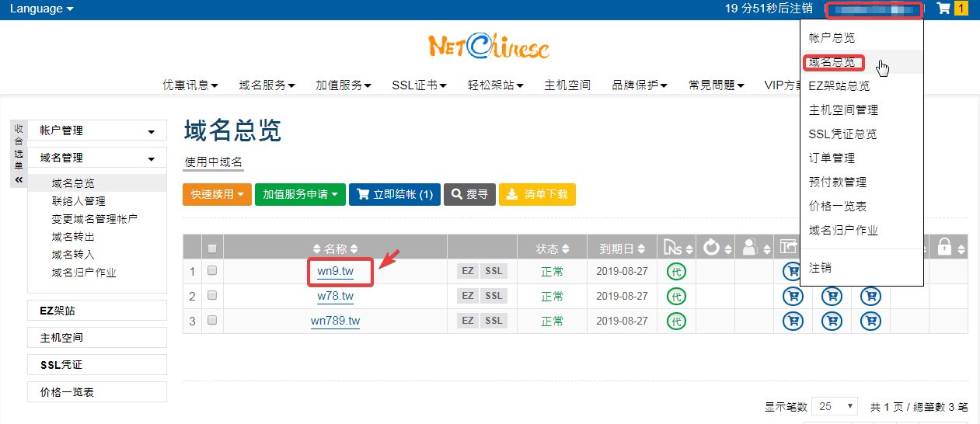
Task: Open the wn9.tw domain link
Action: tap(335, 271)
